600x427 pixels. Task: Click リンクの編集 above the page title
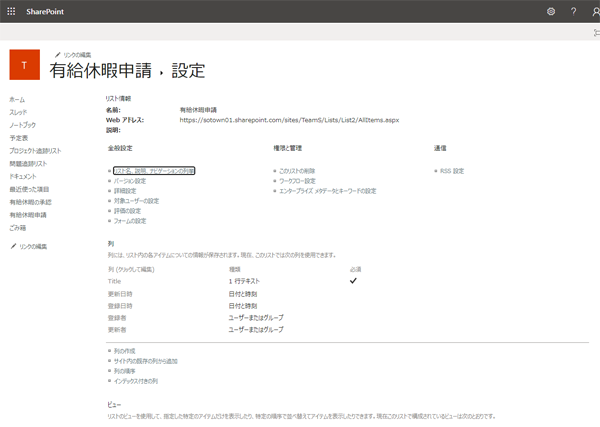(77, 55)
